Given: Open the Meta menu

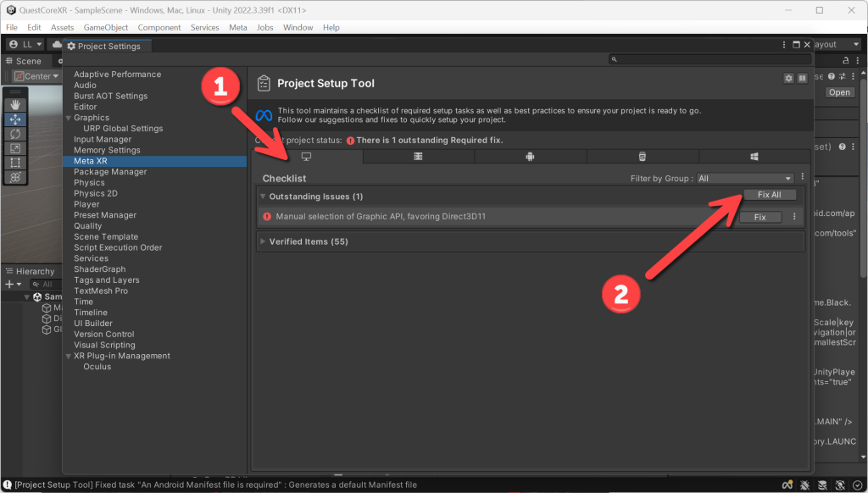Looking at the screenshot, I should [x=238, y=27].
